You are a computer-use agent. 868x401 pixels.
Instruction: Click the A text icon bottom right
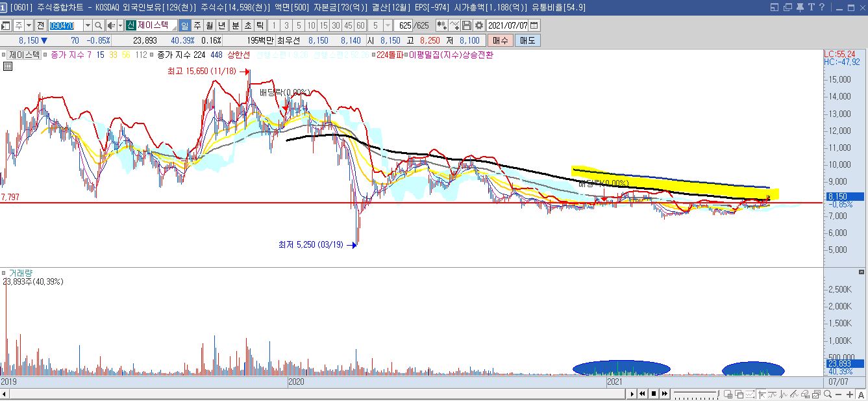pos(861,394)
